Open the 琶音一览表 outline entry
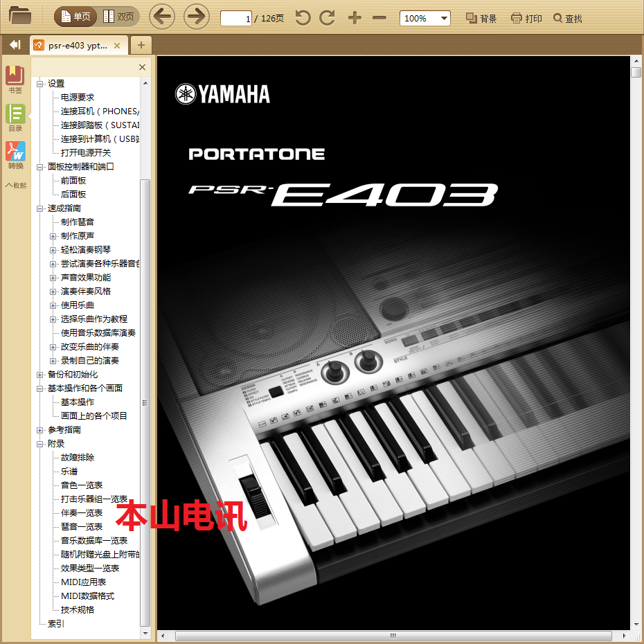644x644 pixels. pyautogui.click(x=82, y=526)
